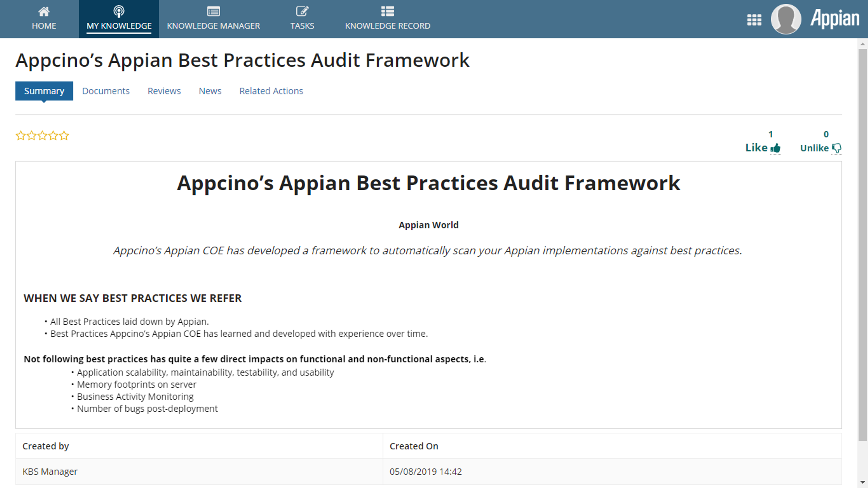This screenshot has width=868, height=488.
Task: Click 'Memory footprints on server' bullet
Action: pyautogui.click(x=137, y=384)
